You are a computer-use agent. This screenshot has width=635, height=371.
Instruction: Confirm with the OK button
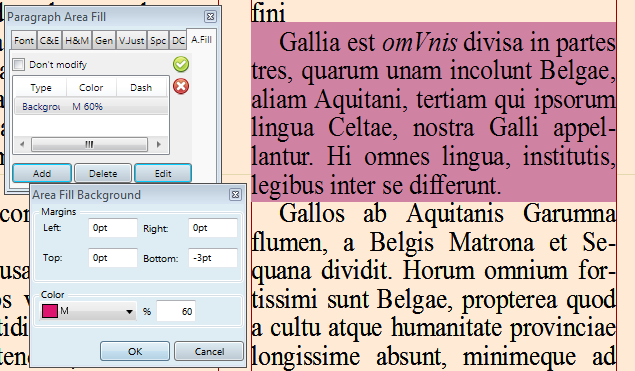pos(135,351)
